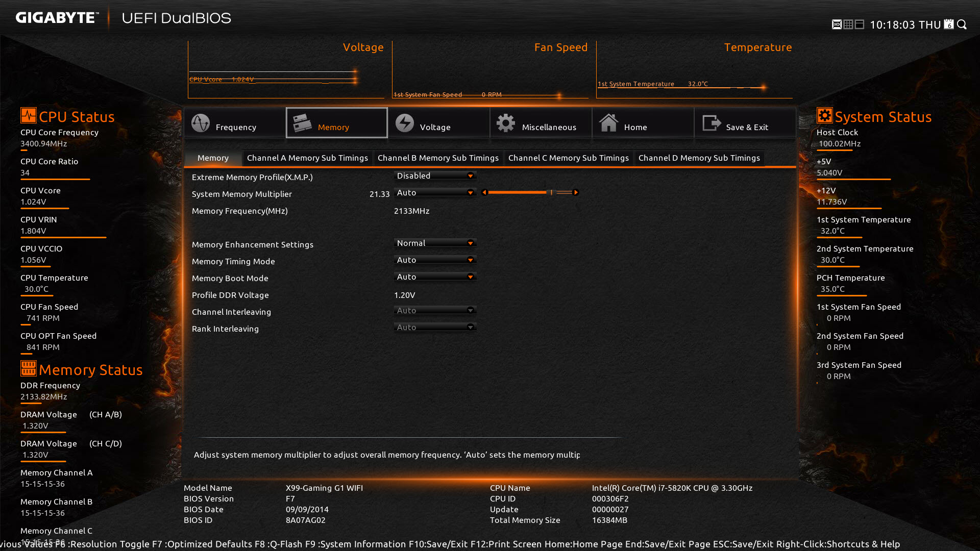Open Channel C Memory Sub Timings
Viewport: 980px width, 551px height.
click(569, 158)
